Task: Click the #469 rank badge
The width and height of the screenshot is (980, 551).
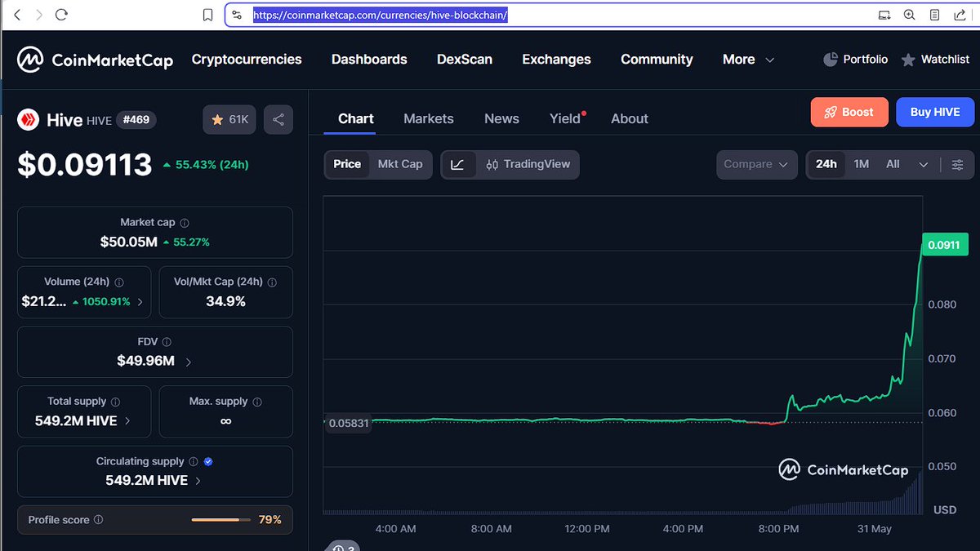Action: coord(136,120)
